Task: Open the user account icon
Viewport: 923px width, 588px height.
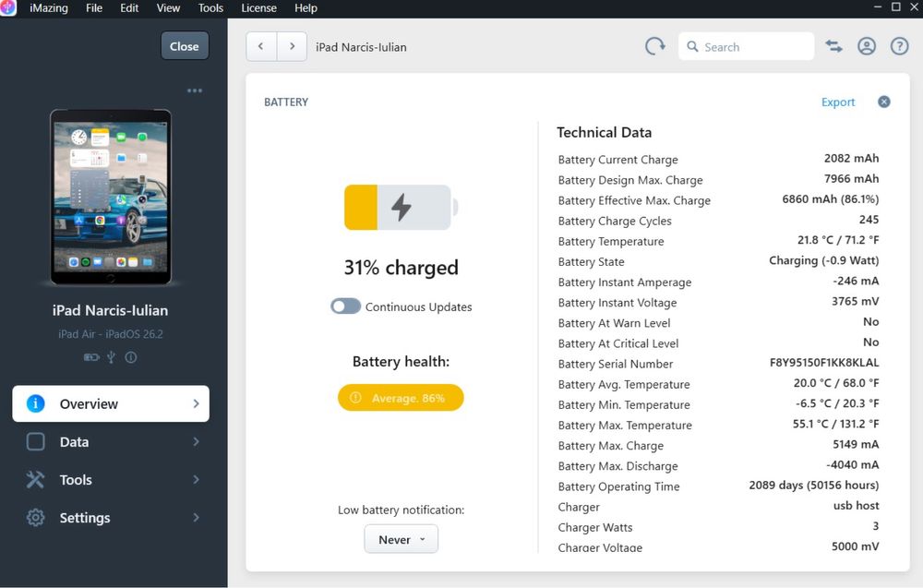Action: [866, 46]
